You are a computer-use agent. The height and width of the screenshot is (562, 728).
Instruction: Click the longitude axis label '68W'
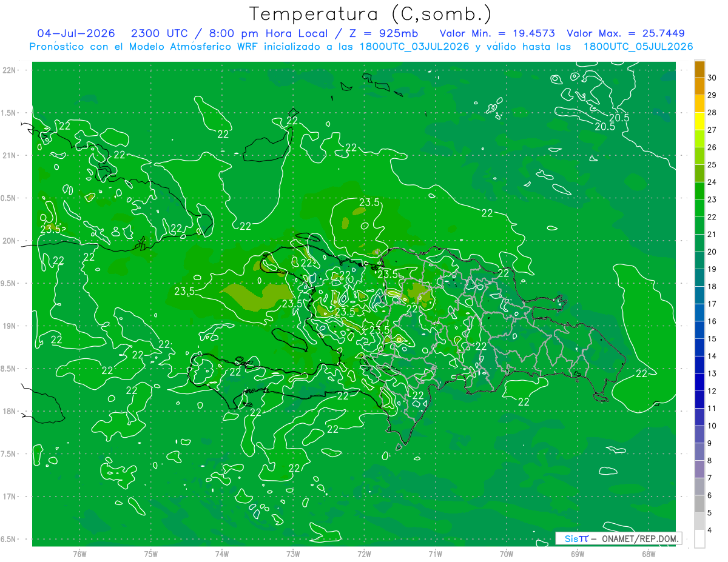point(648,554)
